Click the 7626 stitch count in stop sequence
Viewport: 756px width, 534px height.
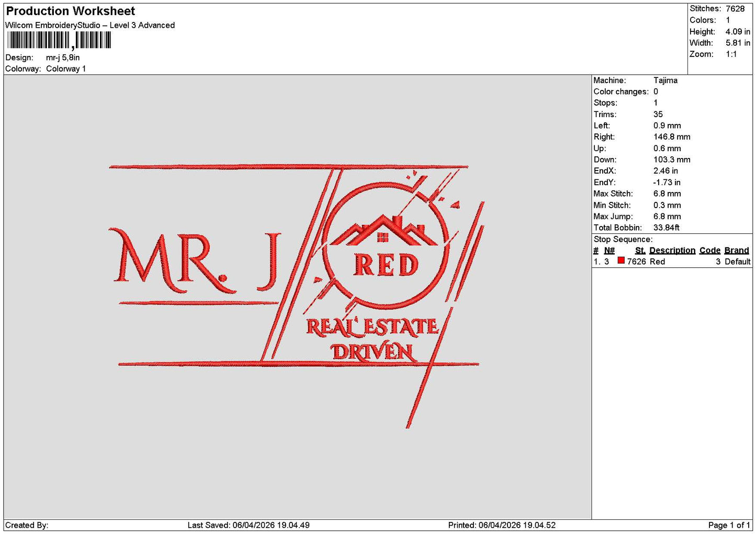pos(637,262)
